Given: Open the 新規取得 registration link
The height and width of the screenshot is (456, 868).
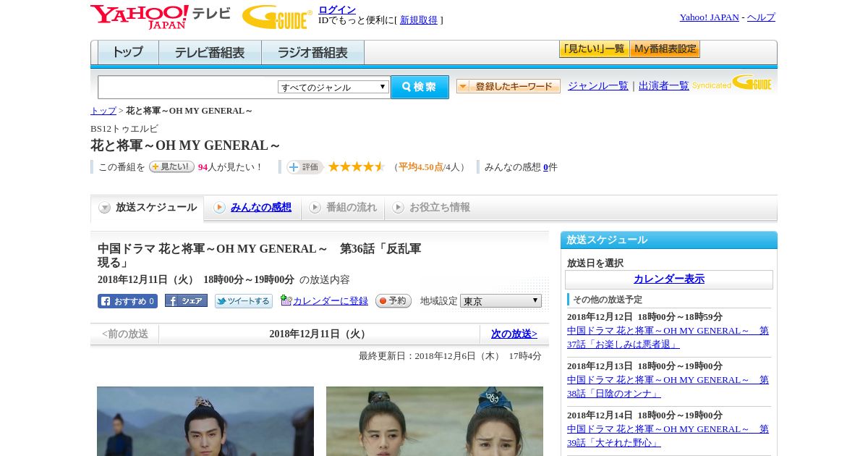Looking at the screenshot, I should [419, 20].
